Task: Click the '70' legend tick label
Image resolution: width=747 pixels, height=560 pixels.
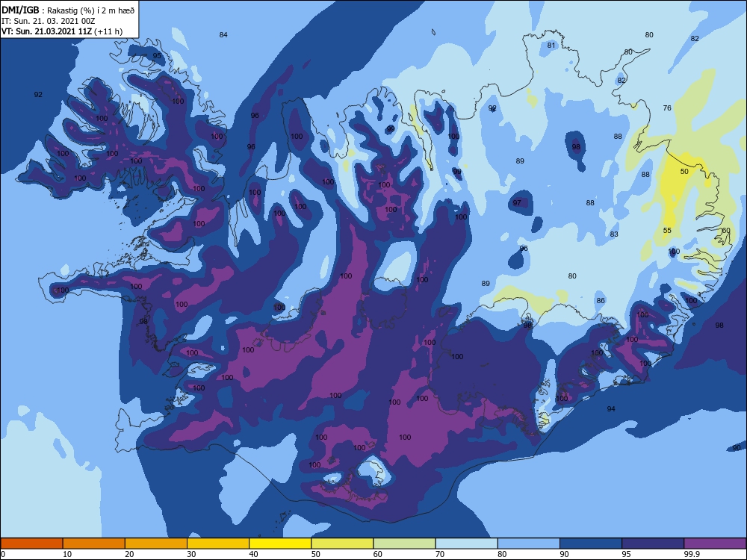Action: (x=440, y=554)
